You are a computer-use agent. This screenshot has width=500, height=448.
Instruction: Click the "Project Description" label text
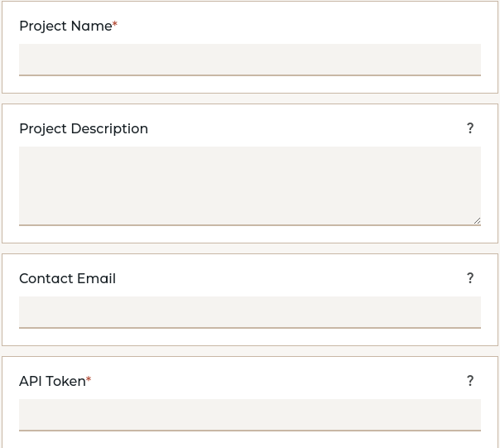[x=84, y=129]
